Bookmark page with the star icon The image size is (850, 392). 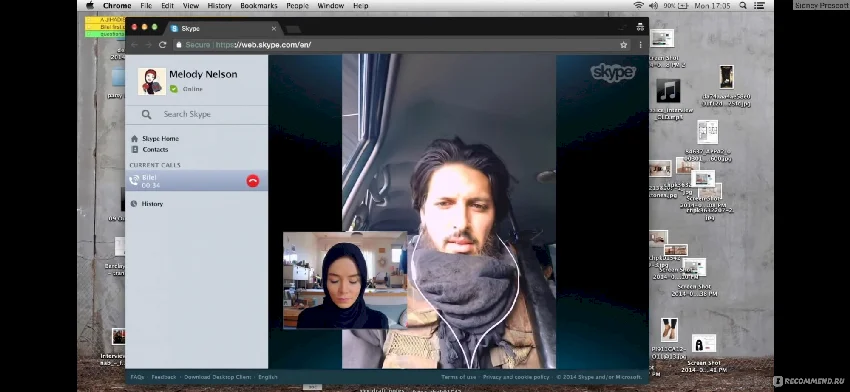pos(623,45)
